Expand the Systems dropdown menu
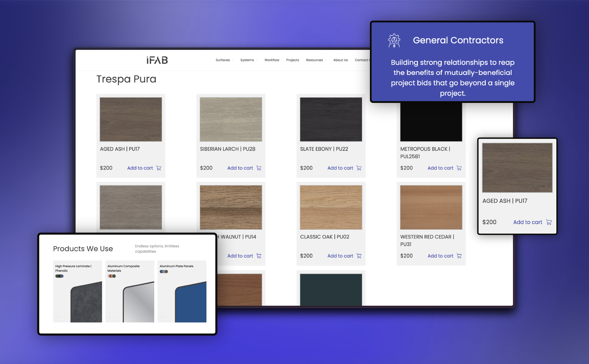 (x=248, y=60)
